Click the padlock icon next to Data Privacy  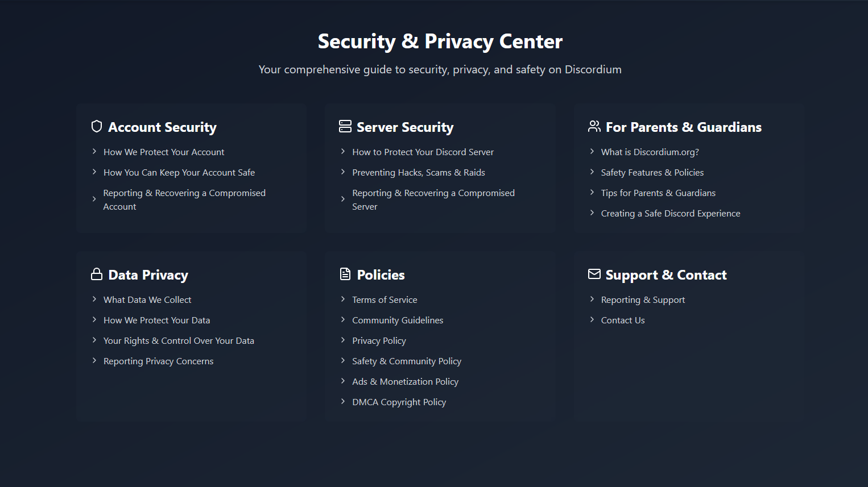[97, 274]
